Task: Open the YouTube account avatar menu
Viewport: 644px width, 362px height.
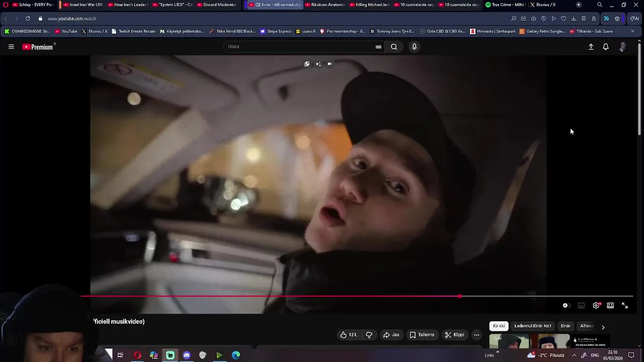Action: tap(622, 47)
